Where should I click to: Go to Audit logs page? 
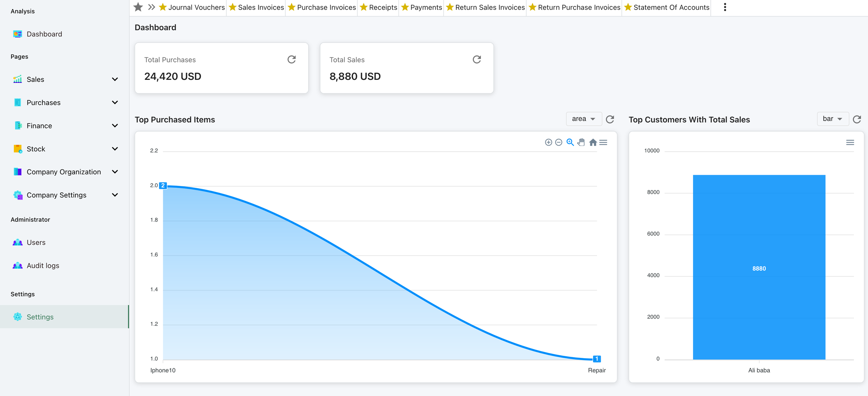(x=43, y=266)
